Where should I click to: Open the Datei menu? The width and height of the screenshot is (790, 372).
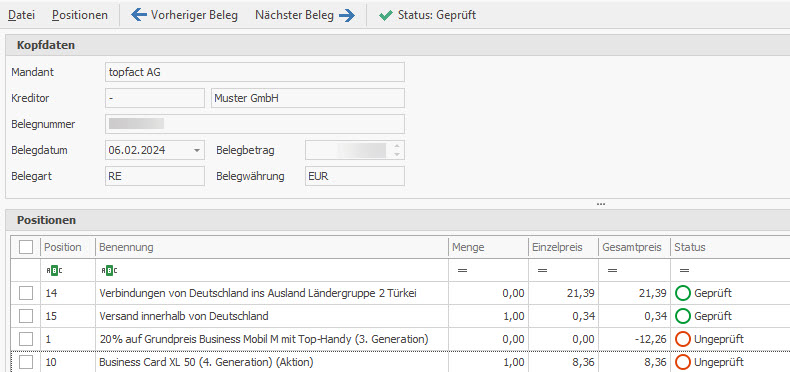[21, 15]
